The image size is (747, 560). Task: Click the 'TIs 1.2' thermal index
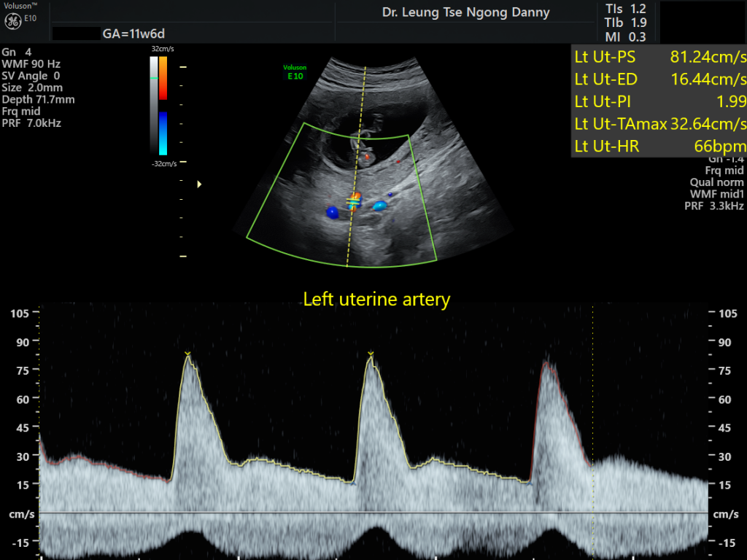(625, 9)
